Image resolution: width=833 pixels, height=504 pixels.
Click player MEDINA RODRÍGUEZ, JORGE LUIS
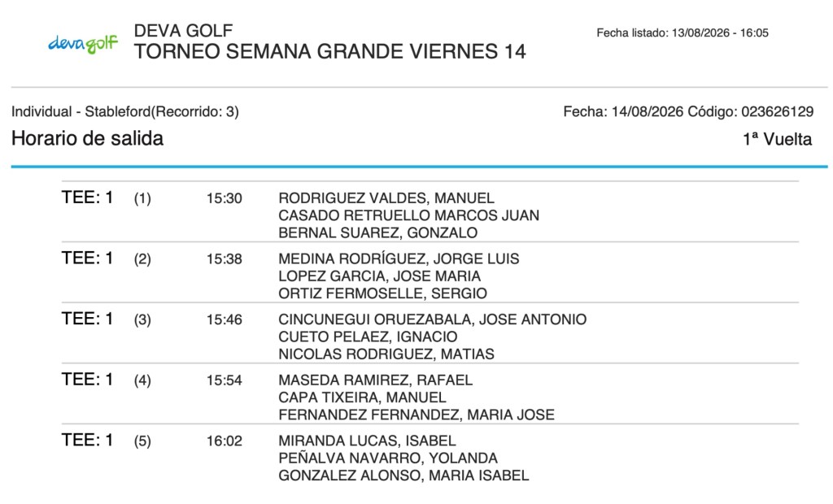[x=399, y=259]
